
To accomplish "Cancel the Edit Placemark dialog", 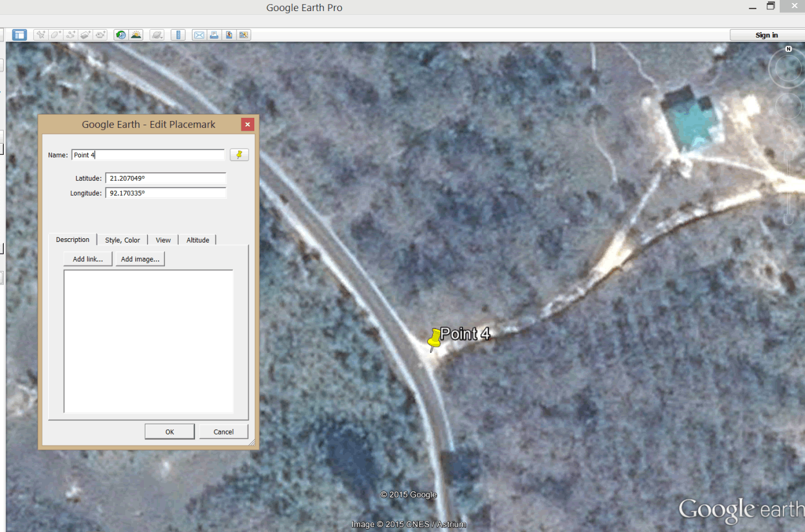I will (x=223, y=431).
